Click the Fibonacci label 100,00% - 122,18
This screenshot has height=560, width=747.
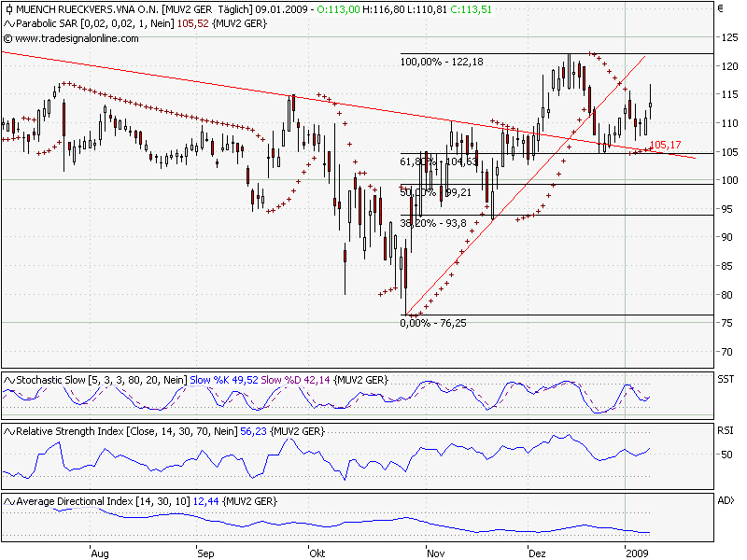442,62
